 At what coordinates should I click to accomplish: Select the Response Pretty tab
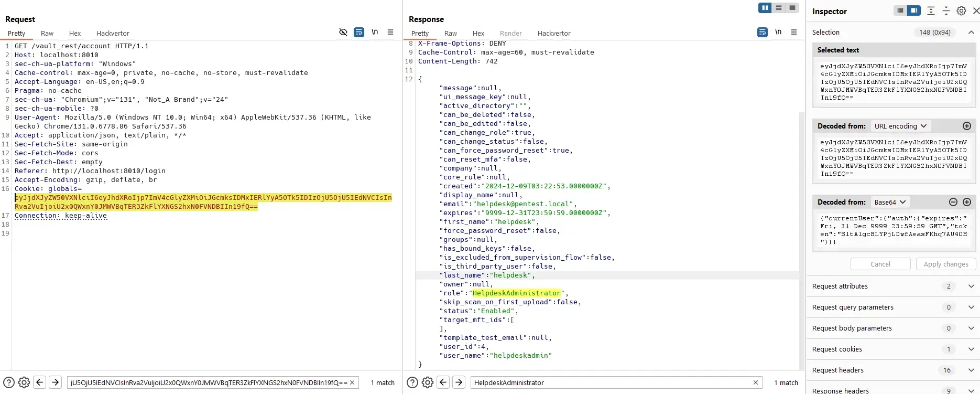coord(420,33)
